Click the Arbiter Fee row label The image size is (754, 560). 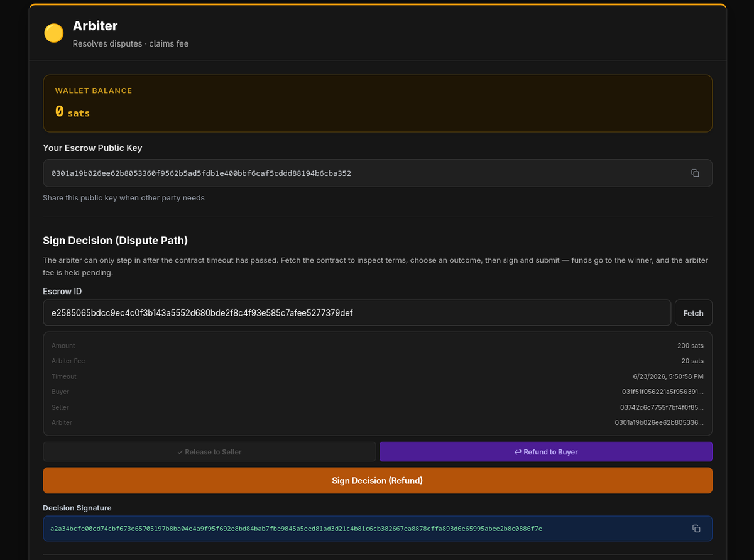68,361
